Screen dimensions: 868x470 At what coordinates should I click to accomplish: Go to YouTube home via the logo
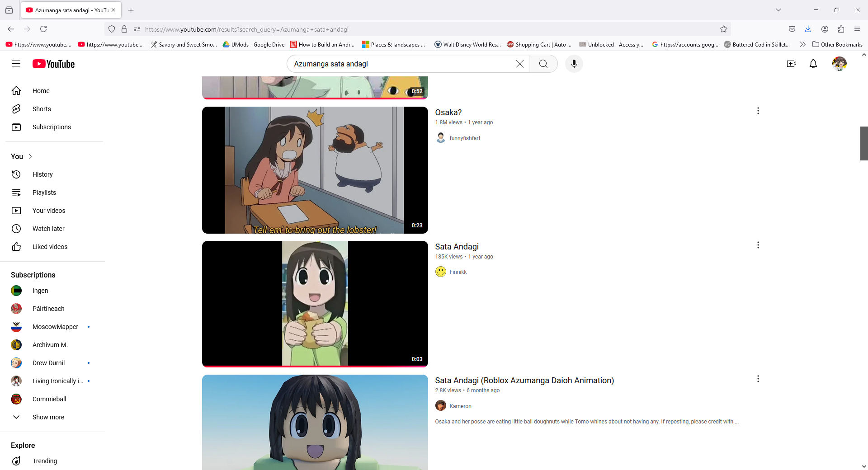point(53,64)
